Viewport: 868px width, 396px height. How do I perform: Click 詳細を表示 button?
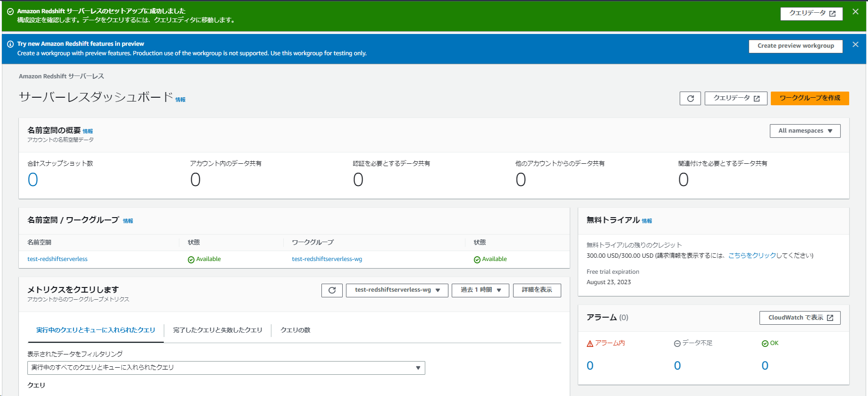[x=537, y=290]
